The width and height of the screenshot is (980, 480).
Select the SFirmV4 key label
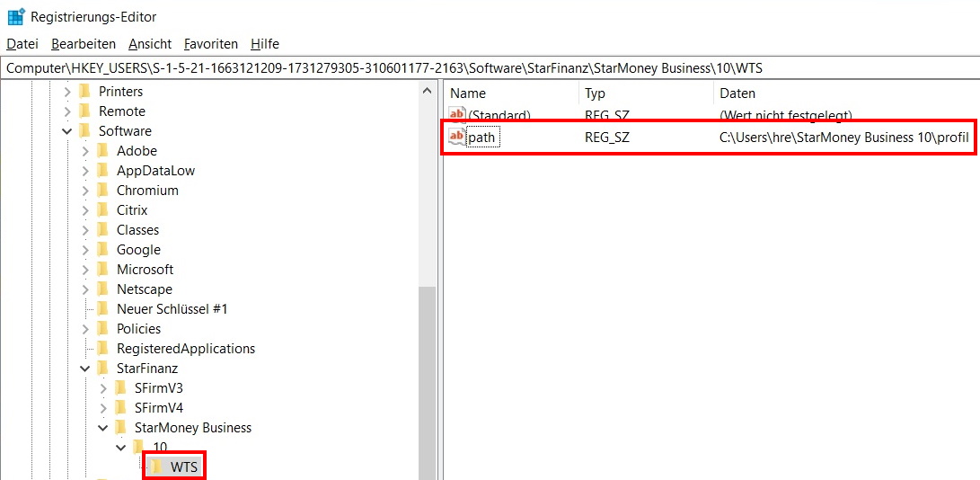point(159,408)
